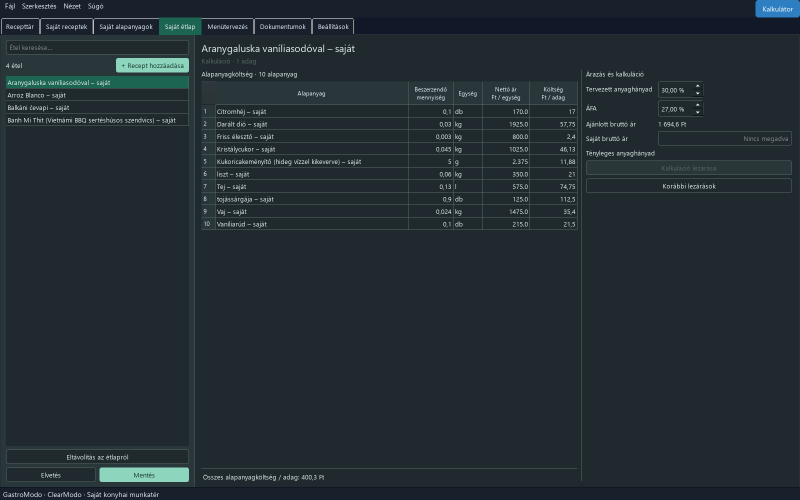Discard changes with Elvetés button
Image resolution: width=800 pixels, height=500 pixels.
click(51, 475)
